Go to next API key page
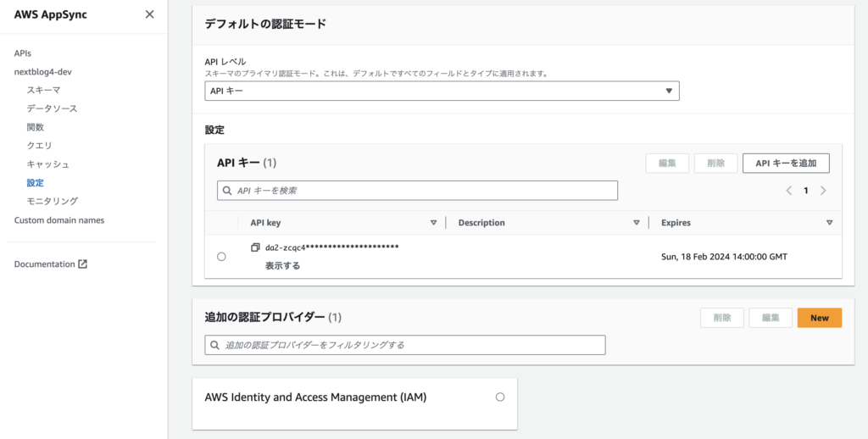 [823, 191]
